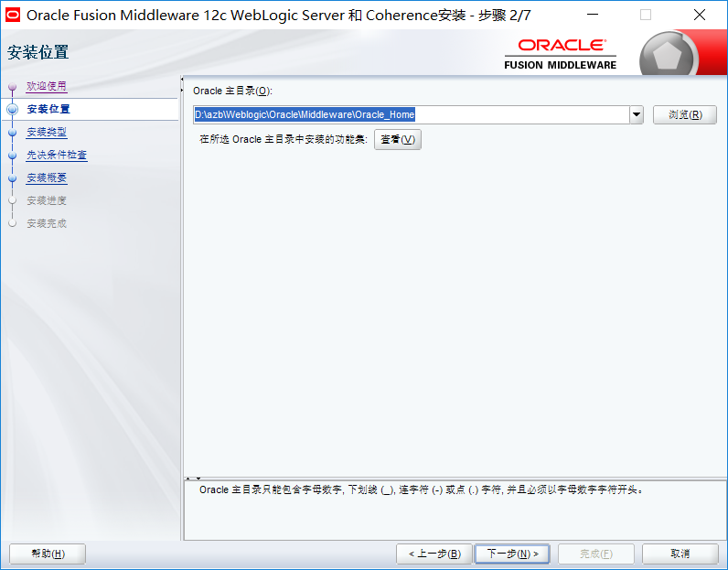Click the 安装类型 step bullet icon
This screenshot has height=570, width=728.
[13, 133]
